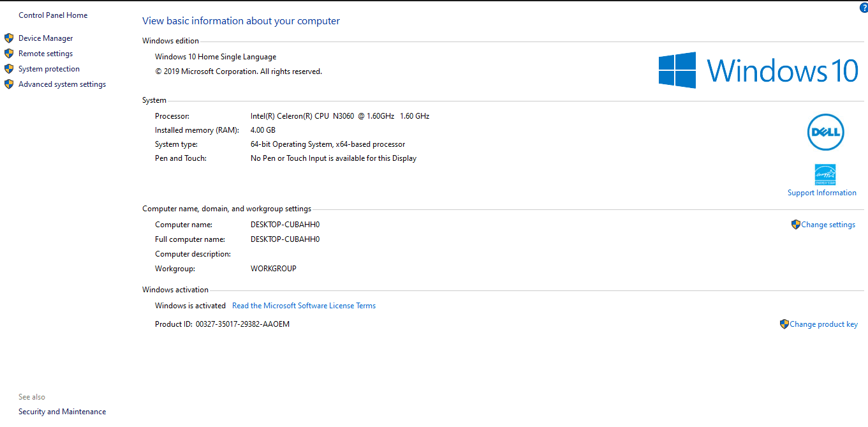Click the Computer name value DESKTOP-CUBAHH0
Image resolution: width=868 pixels, height=427 pixels.
(285, 225)
